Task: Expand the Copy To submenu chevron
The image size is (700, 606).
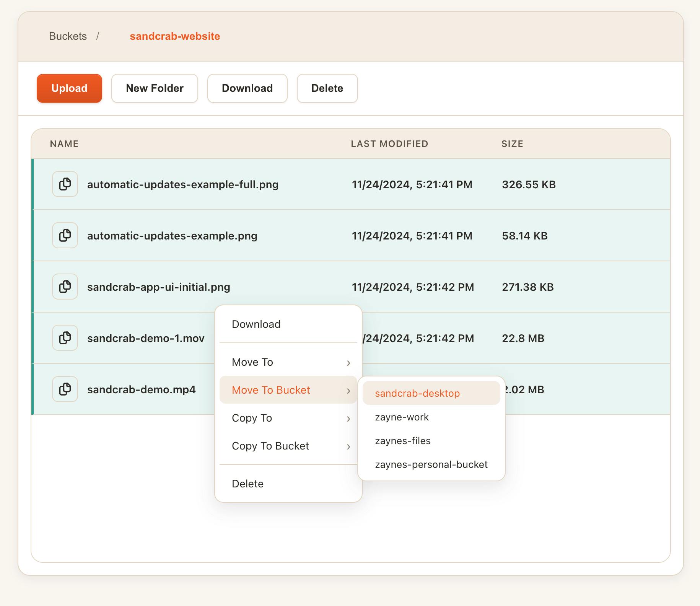Action: (348, 419)
